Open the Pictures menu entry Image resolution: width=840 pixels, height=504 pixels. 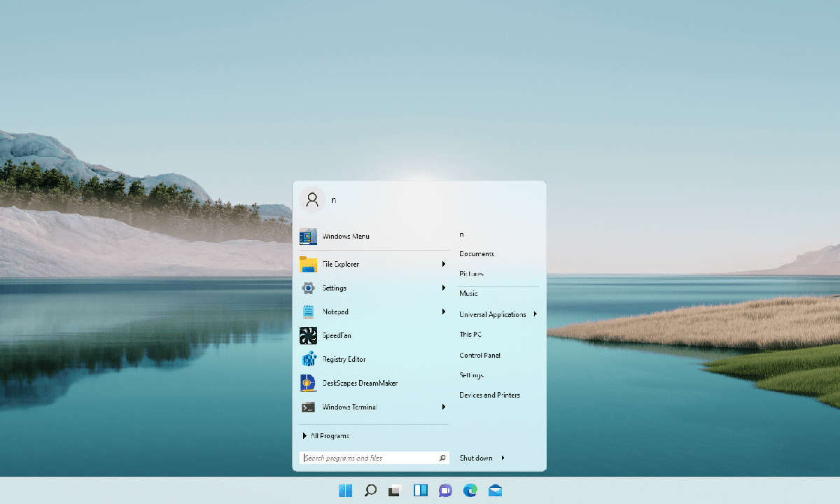(471, 274)
